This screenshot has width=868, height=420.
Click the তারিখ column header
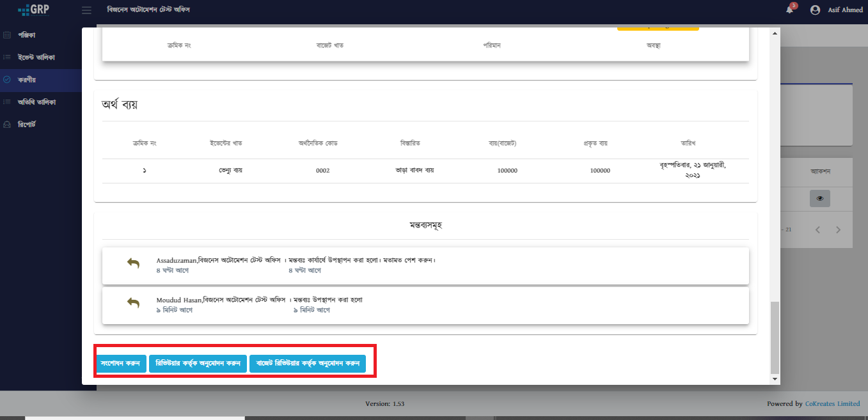click(688, 143)
